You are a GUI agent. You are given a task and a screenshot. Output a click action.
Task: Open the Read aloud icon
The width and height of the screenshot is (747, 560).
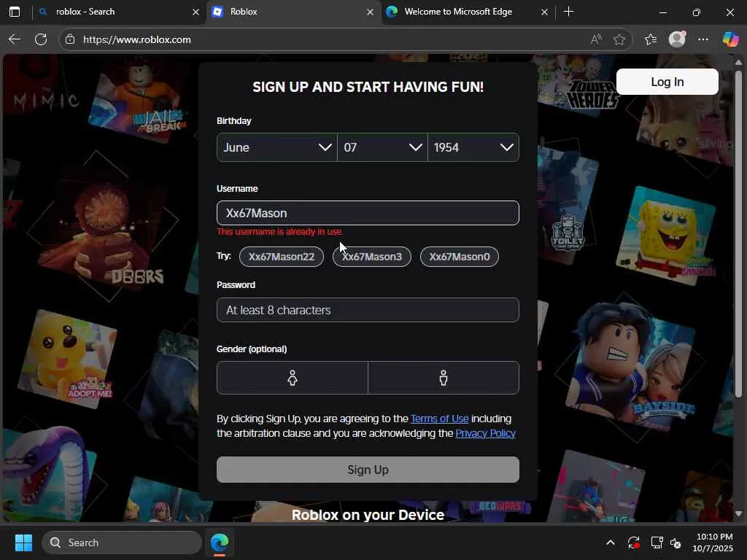click(x=596, y=39)
